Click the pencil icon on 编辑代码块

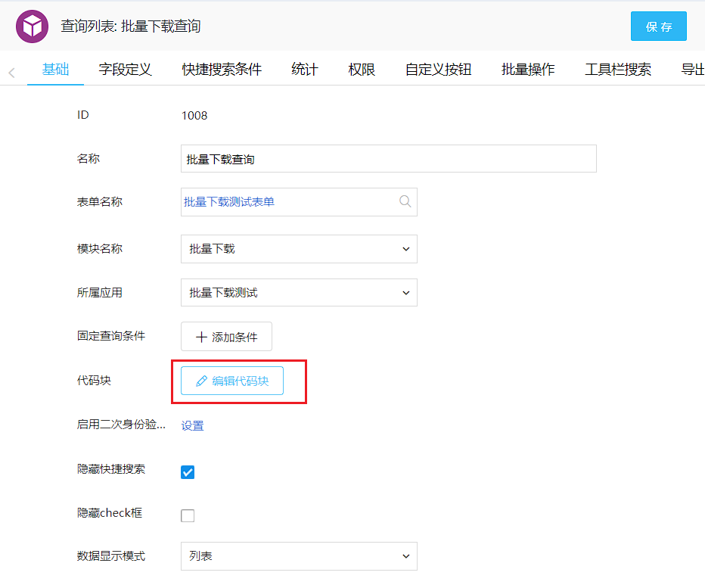[201, 381]
